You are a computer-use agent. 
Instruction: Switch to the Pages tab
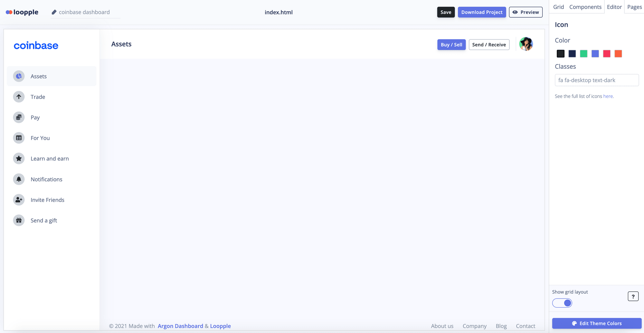tap(634, 7)
